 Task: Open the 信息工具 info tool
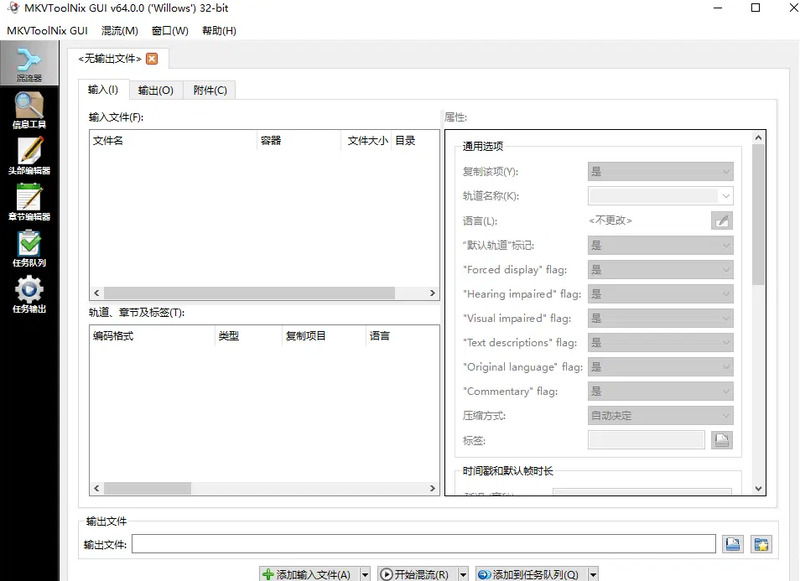pyautogui.click(x=29, y=109)
